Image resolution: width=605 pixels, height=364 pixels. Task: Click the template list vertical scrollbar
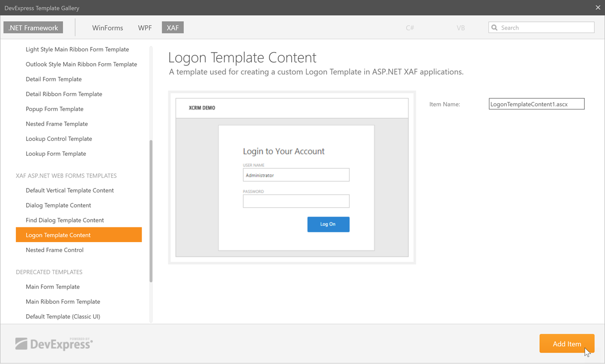tap(151, 211)
